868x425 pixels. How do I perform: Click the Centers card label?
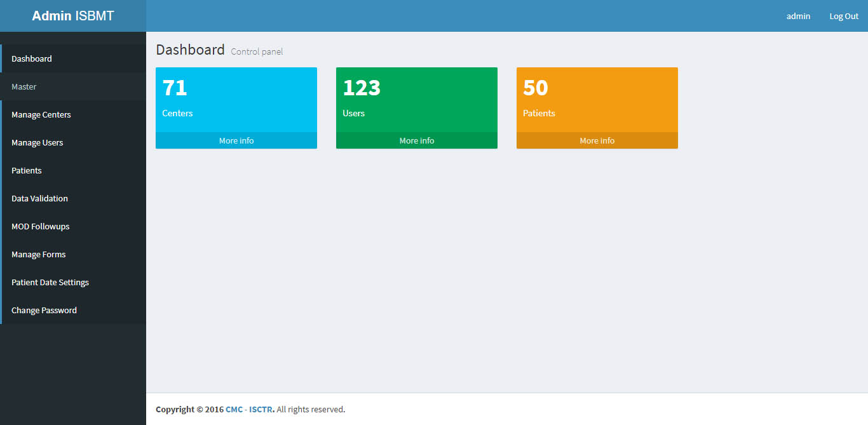click(177, 113)
